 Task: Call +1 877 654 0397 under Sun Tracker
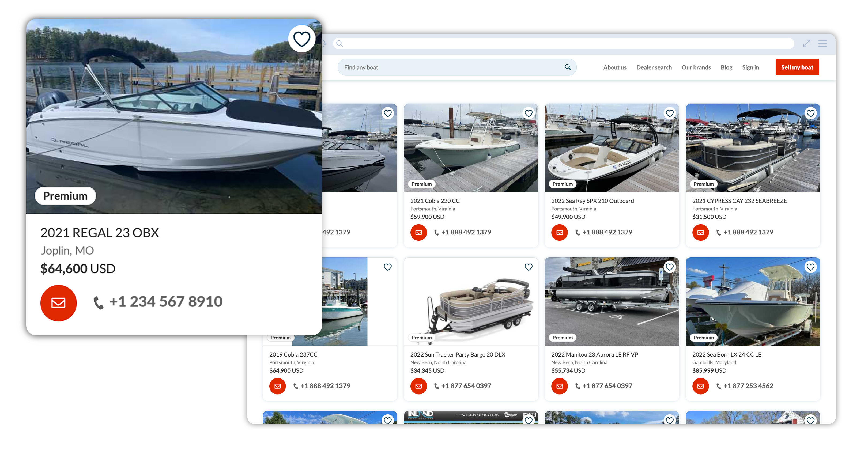(x=463, y=386)
